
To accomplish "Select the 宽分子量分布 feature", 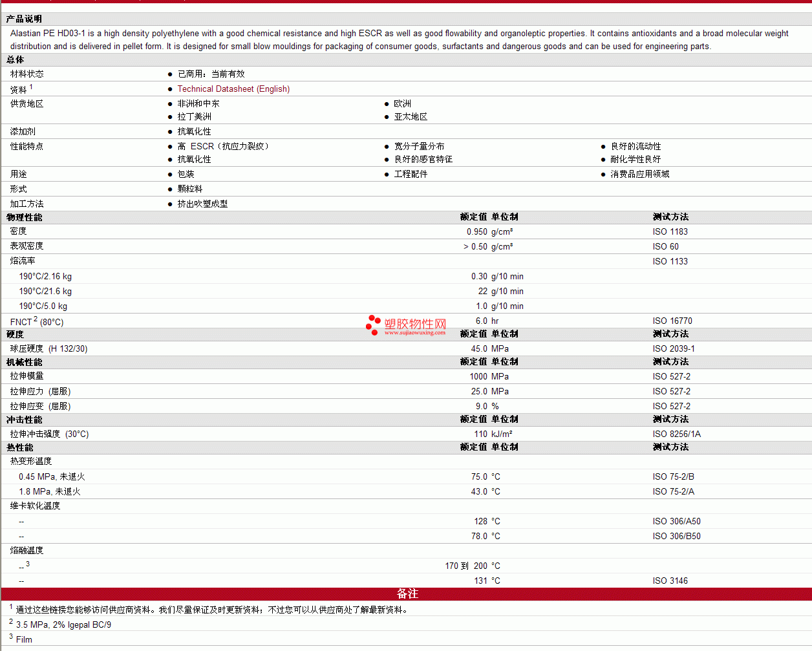I will pyautogui.click(x=420, y=147).
